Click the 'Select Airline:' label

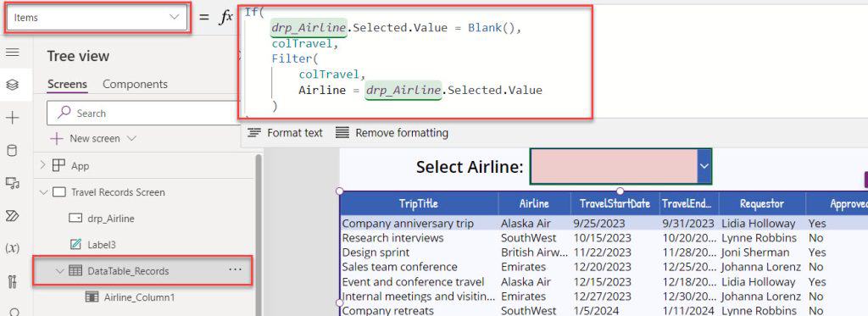click(470, 167)
